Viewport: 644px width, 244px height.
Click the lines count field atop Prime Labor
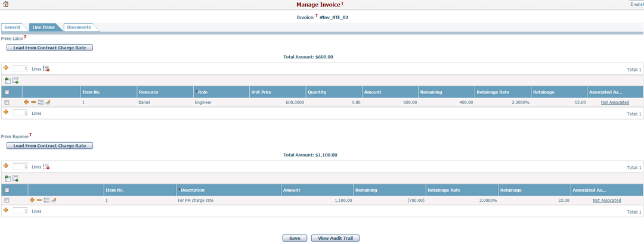[20, 69]
